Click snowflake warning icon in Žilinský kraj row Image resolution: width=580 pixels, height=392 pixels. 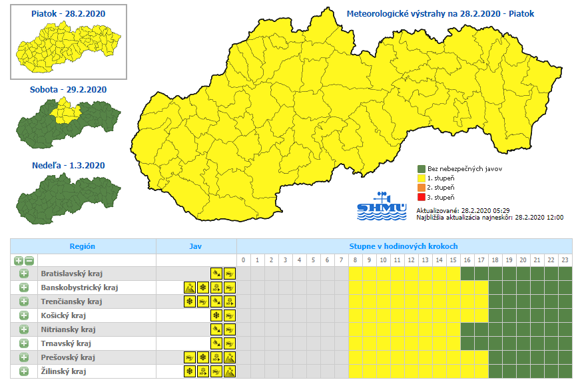(x=190, y=371)
